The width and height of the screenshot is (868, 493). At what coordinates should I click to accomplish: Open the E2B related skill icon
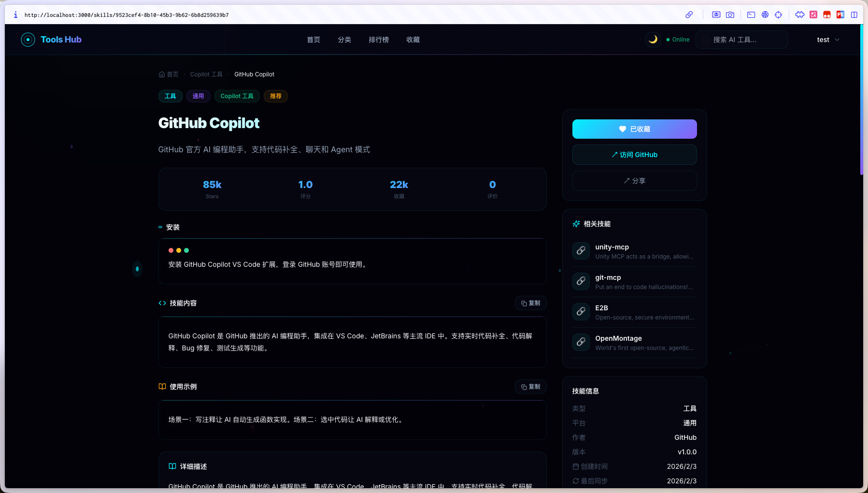581,312
